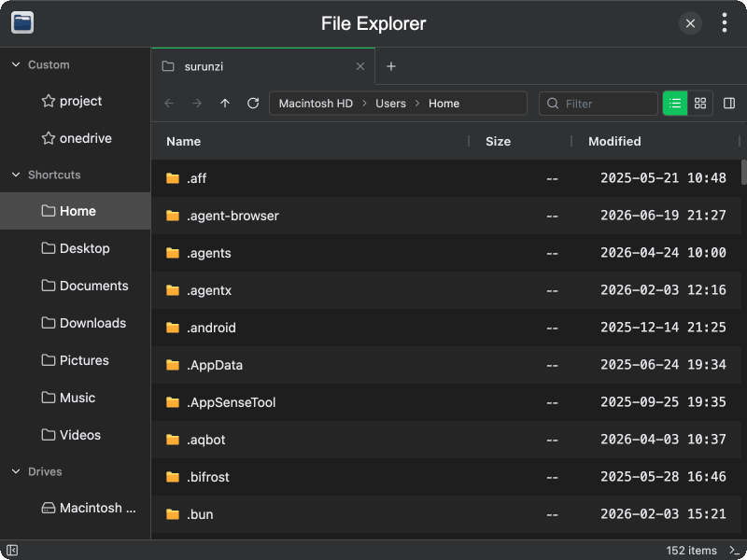The height and width of the screenshot is (560, 747).
Task: Select the .AppSenseTool folder
Action: [x=446, y=402]
